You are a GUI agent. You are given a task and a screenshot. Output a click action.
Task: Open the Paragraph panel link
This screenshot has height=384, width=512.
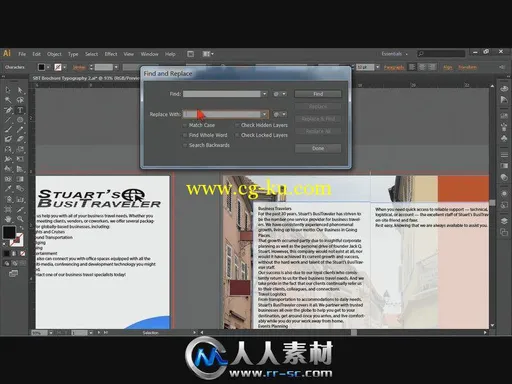coord(394,67)
